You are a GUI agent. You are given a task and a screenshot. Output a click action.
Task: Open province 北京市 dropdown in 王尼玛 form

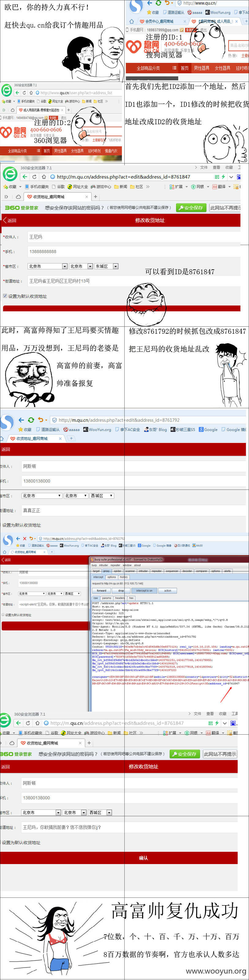[x=47, y=266]
